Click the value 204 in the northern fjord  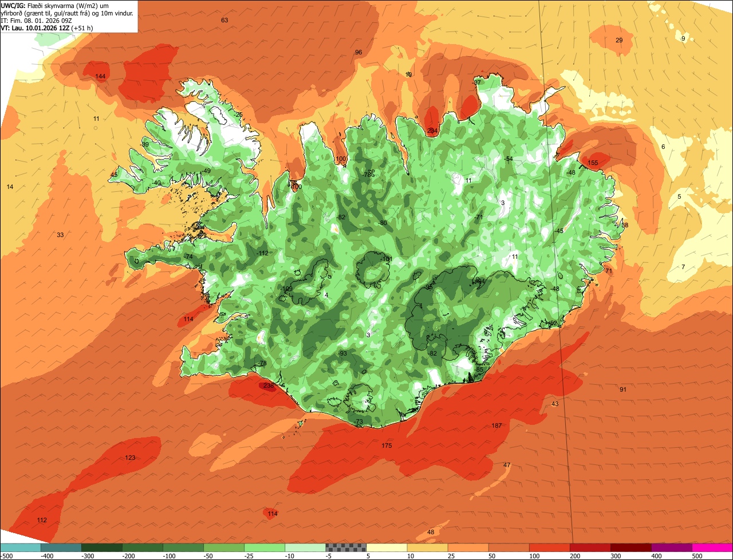432,131
